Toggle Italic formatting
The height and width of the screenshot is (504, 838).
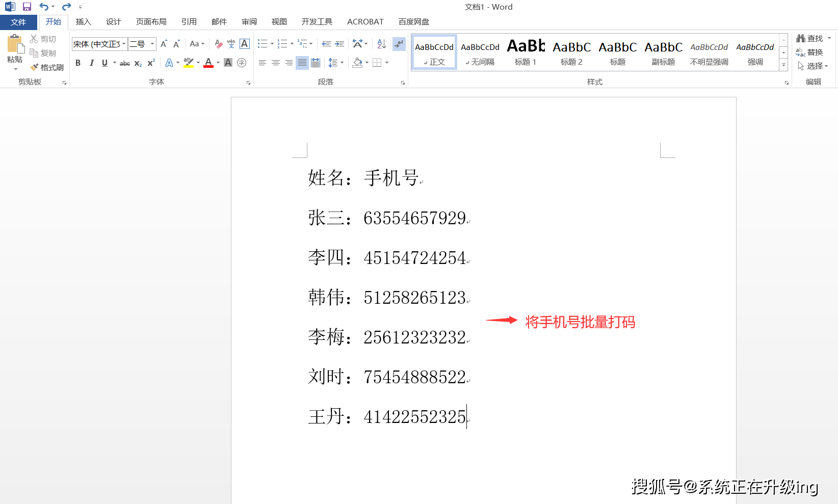point(92,63)
